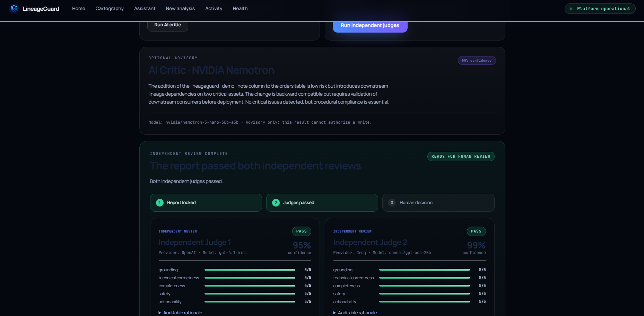
Task: Click the 90% confidence badge
Action: pos(477,61)
